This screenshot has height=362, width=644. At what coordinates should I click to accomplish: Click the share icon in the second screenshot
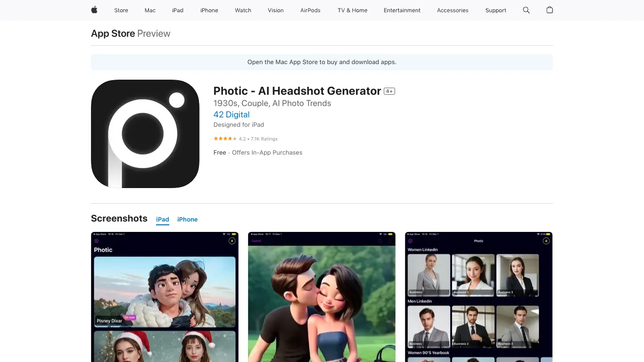tap(390, 241)
